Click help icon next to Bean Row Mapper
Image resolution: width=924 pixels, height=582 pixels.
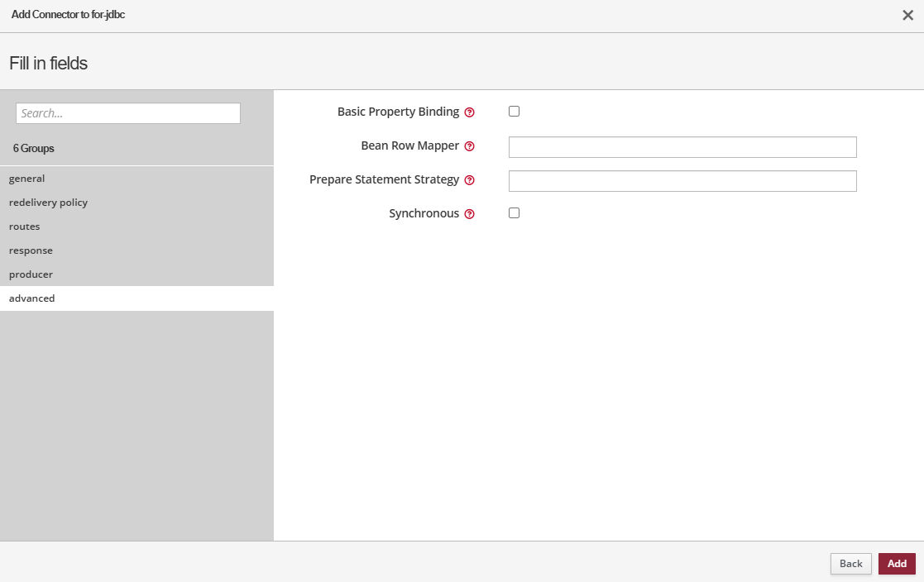[469, 146]
